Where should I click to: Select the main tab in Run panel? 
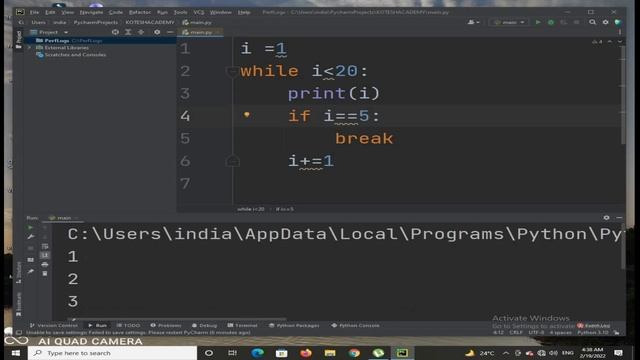(63, 218)
